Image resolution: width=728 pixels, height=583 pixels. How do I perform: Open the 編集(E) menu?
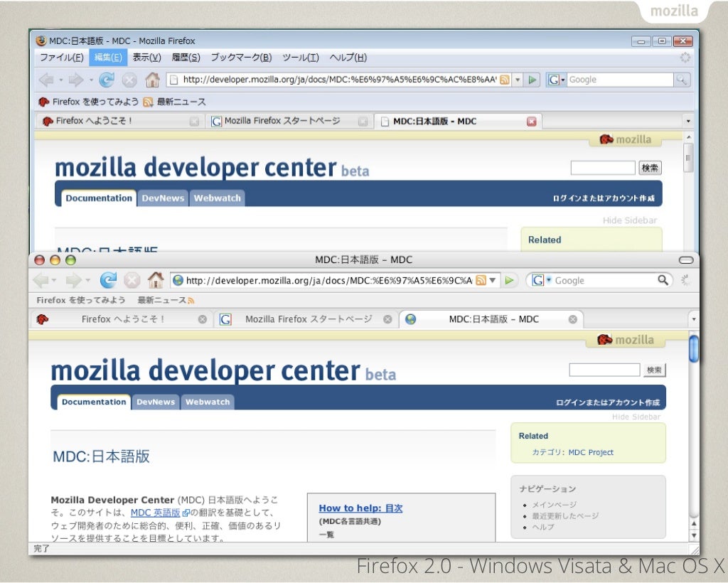click(108, 58)
